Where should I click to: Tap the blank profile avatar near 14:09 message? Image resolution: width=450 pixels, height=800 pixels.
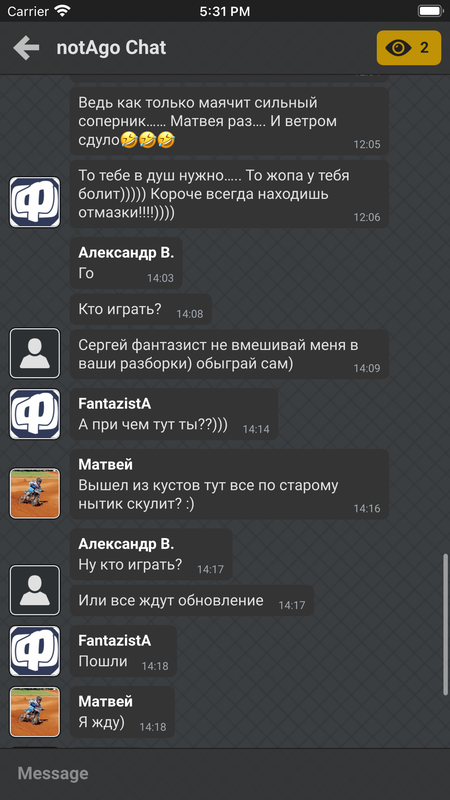[35, 353]
